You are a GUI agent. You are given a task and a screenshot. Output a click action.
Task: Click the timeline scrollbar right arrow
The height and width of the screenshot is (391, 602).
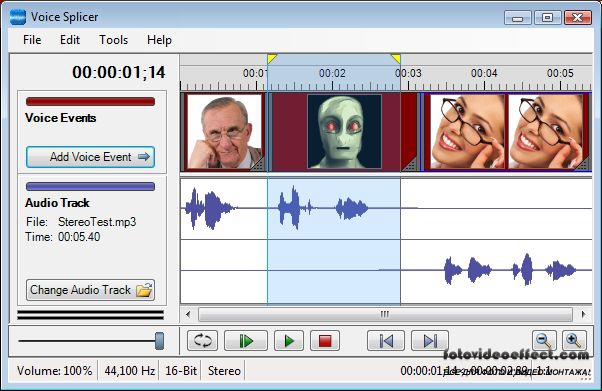point(584,315)
